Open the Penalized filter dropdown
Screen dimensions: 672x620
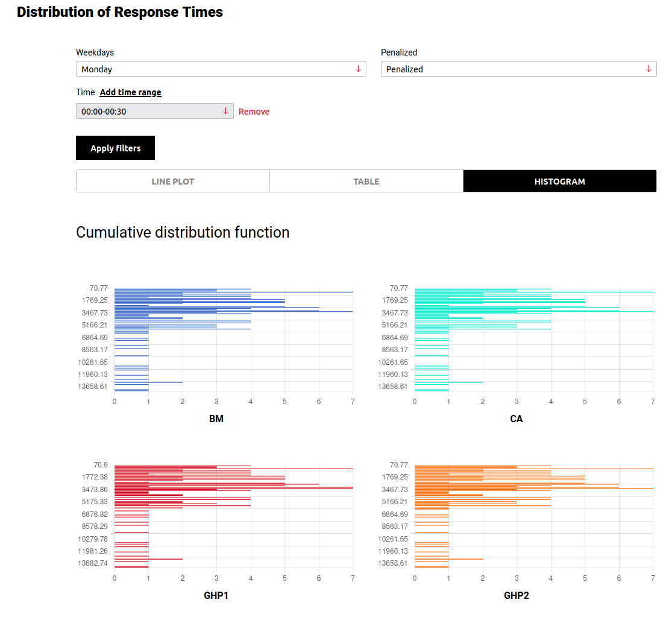[x=518, y=69]
